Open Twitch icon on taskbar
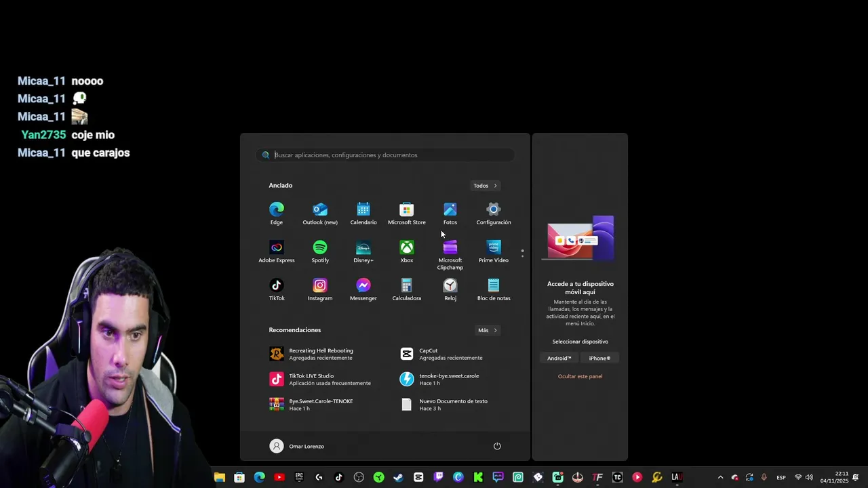The height and width of the screenshot is (488, 868). coord(438,477)
